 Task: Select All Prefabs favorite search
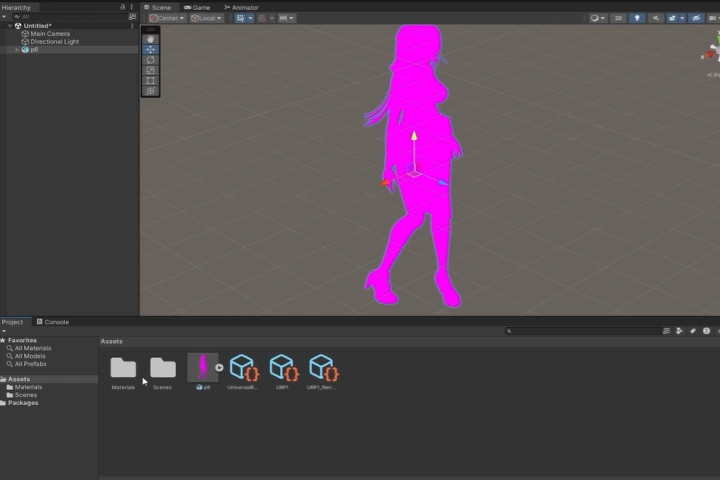click(26, 364)
